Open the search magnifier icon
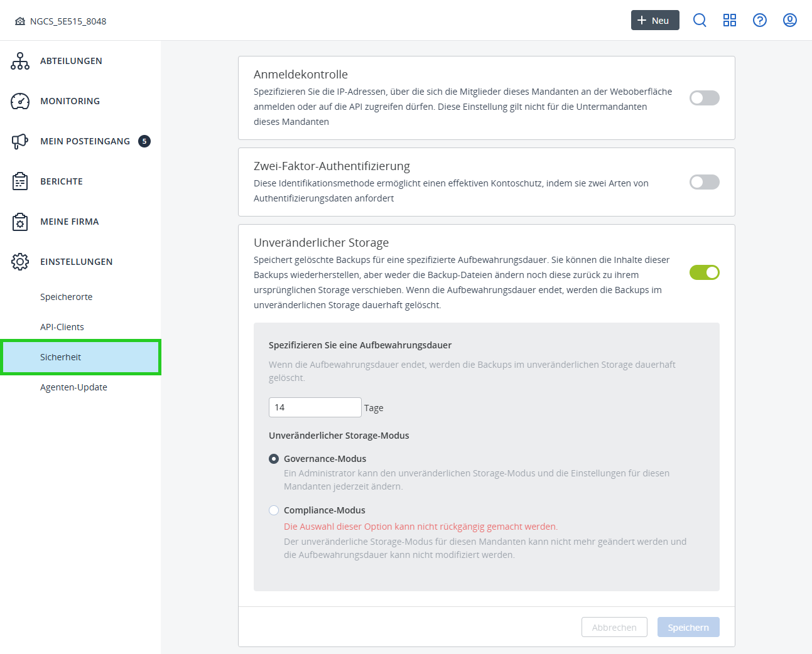 point(700,19)
